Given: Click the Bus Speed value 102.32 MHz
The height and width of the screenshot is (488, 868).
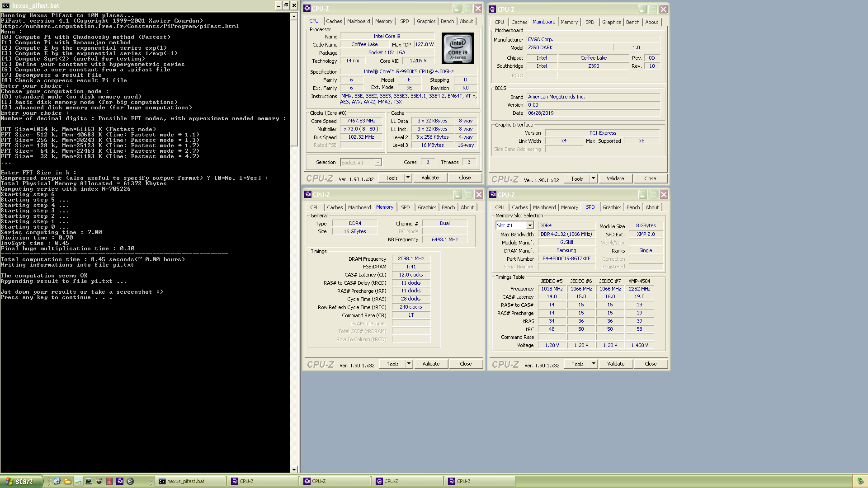Looking at the screenshot, I should 361,137.
